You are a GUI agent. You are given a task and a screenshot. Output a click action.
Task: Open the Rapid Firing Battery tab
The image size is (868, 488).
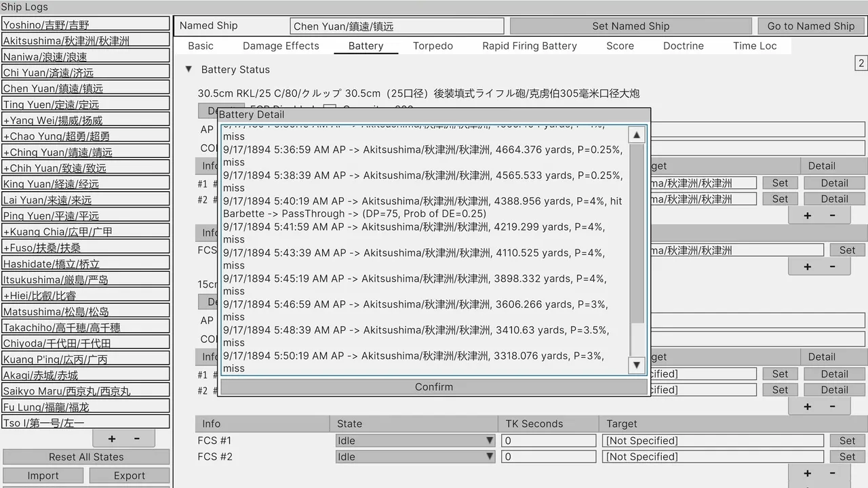point(530,46)
